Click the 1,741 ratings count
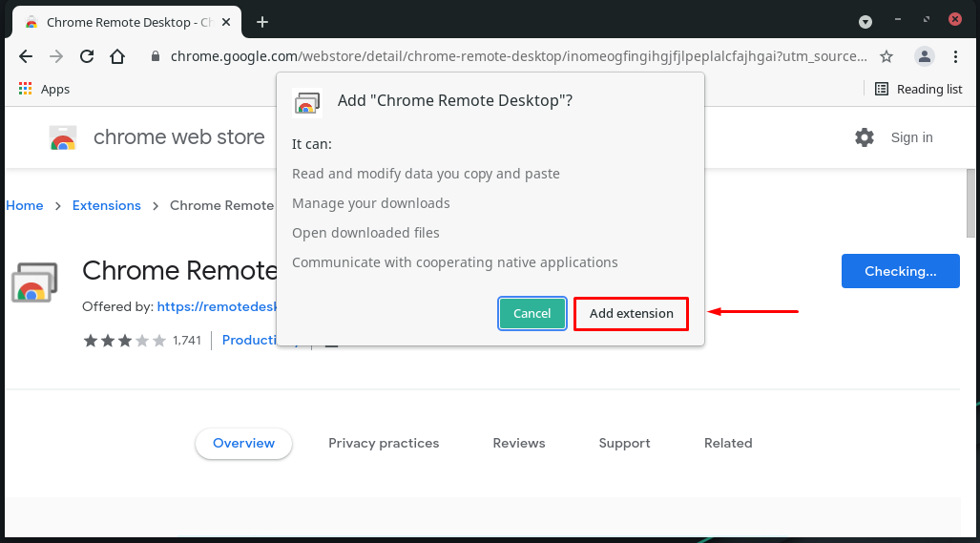The height and width of the screenshot is (543, 980). click(x=187, y=341)
